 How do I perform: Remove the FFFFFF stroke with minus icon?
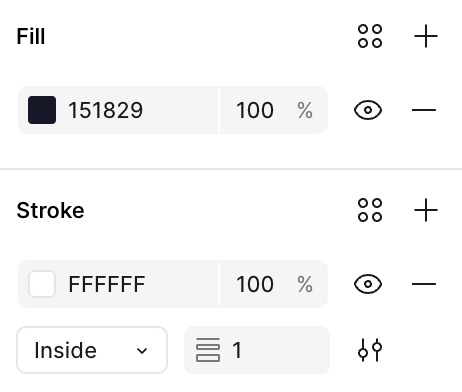pos(424,284)
